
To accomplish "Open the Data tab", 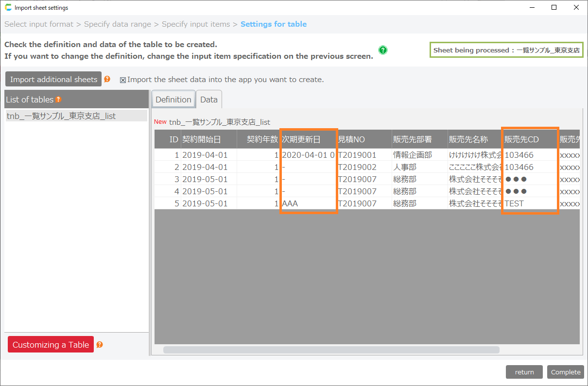I will [209, 100].
